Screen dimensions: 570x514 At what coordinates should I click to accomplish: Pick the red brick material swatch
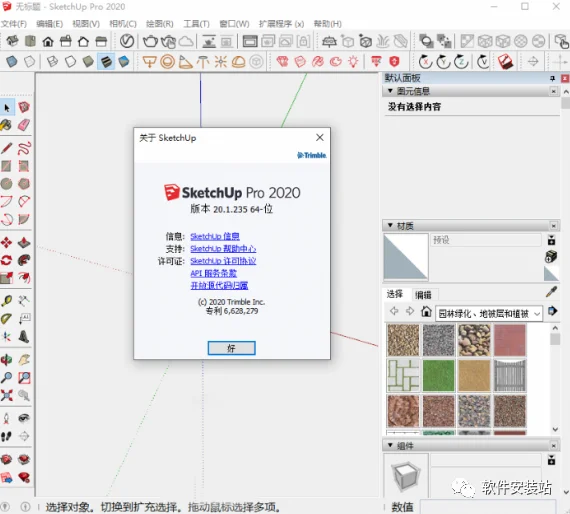click(x=509, y=340)
